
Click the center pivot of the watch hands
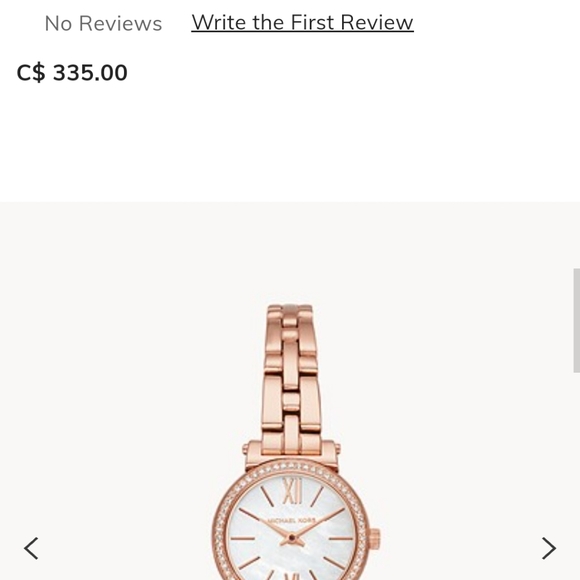[292, 537]
